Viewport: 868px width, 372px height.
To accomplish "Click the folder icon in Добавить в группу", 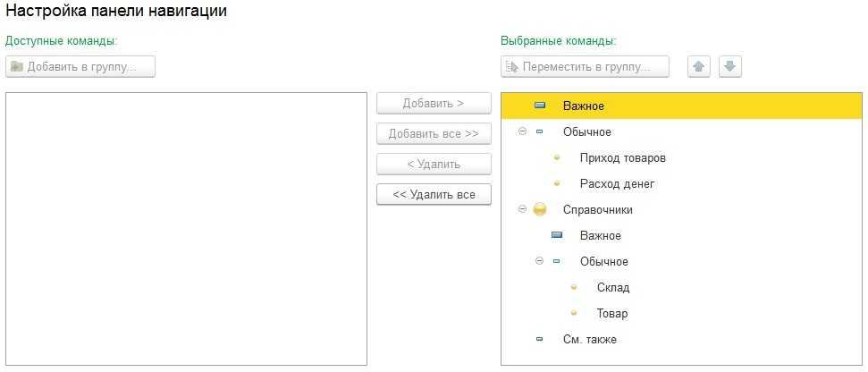I will [17, 67].
